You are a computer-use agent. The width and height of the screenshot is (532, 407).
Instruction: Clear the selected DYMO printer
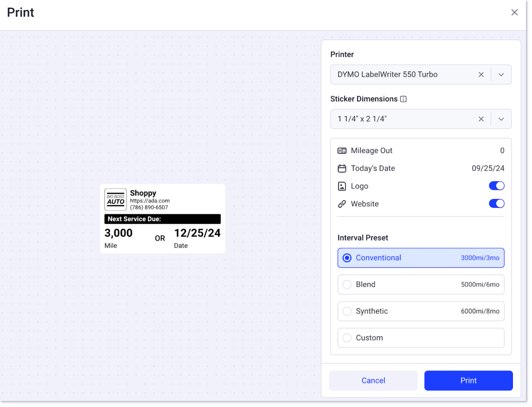pyautogui.click(x=481, y=75)
